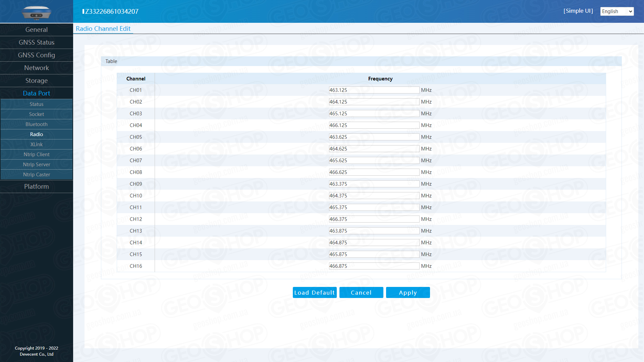Go to Ntrip Client settings
644x362 pixels.
pos(36,155)
